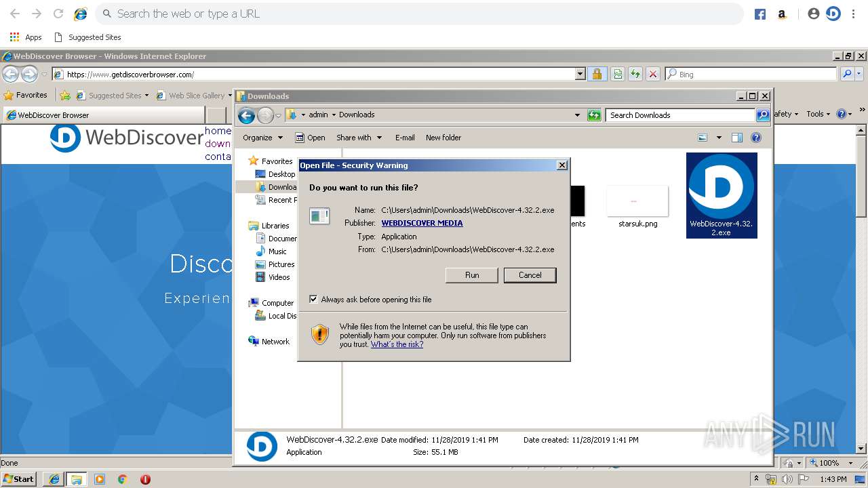Click the refresh icon in Downloads address bar
The image size is (868, 488).
coord(594,115)
